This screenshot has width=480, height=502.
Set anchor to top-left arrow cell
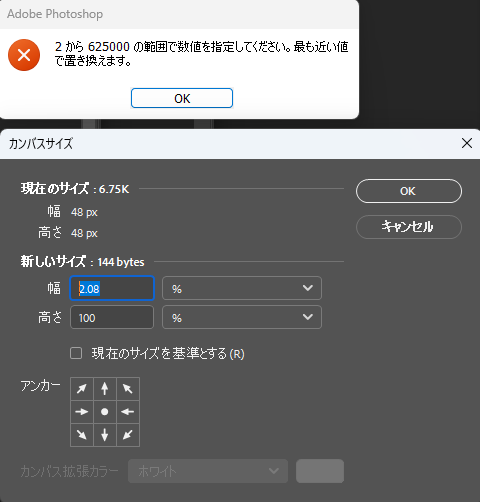click(x=82, y=389)
